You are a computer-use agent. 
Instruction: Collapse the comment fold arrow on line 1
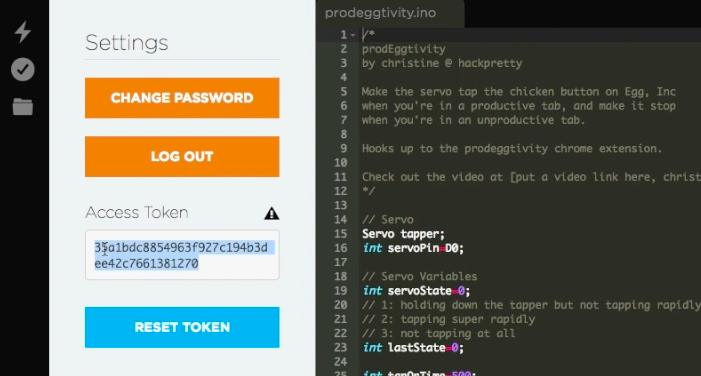tap(353, 35)
